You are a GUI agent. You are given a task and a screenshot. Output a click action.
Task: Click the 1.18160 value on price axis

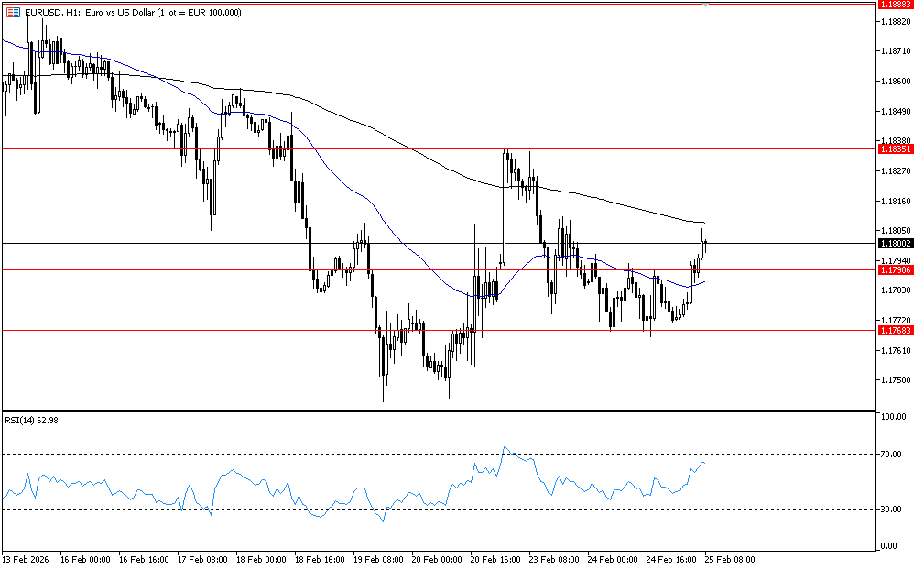[895, 202]
